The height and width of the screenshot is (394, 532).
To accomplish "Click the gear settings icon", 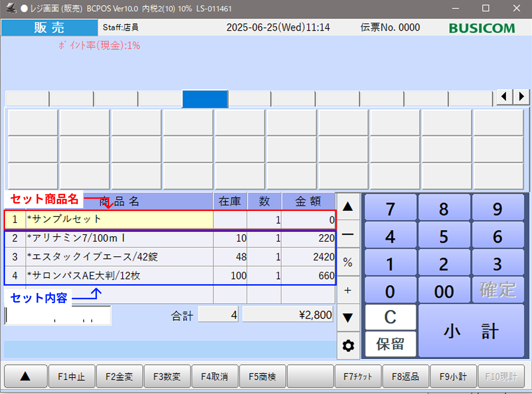I will tap(348, 346).
